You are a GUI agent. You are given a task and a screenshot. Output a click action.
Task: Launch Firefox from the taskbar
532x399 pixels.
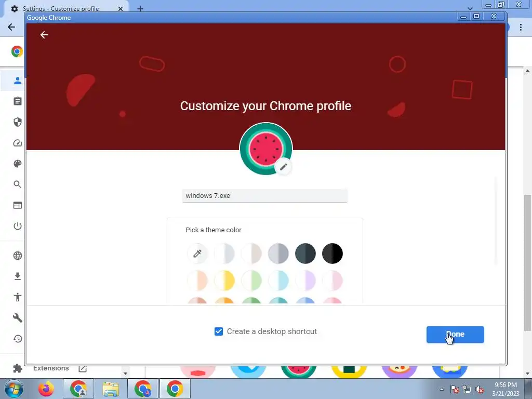[46, 389]
